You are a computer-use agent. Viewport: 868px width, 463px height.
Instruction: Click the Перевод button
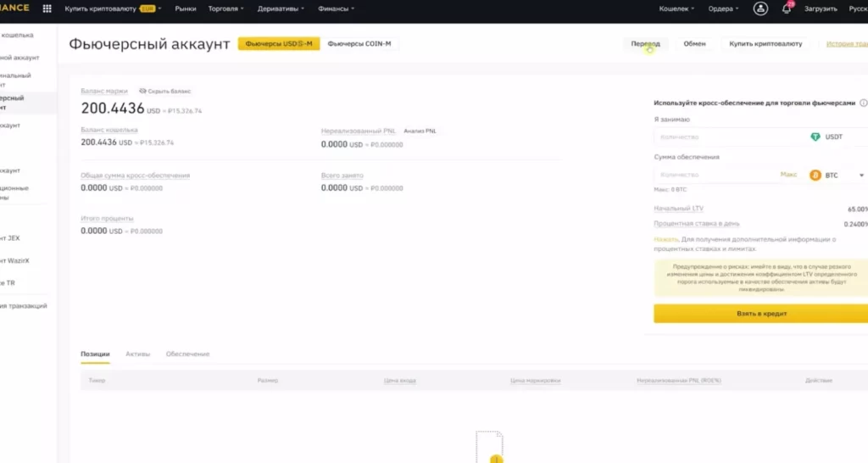tap(645, 44)
